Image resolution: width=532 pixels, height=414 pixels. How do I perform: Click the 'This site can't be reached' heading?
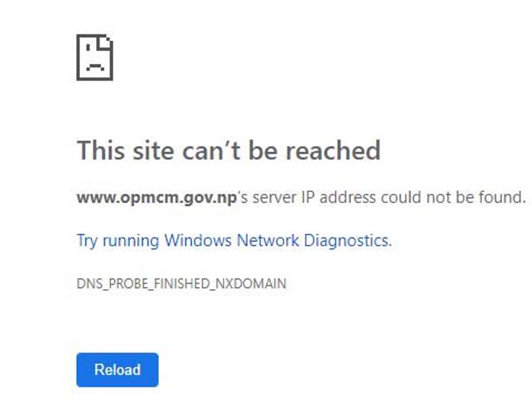click(228, 150)
